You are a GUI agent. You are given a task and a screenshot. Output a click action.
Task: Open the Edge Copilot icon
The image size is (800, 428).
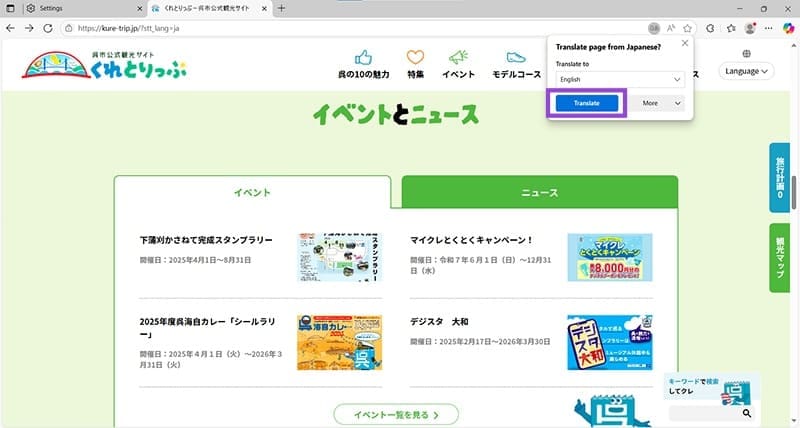787,28
